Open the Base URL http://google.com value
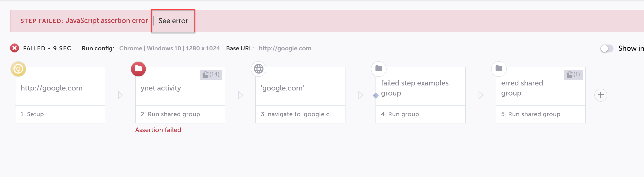Screen dimensions: 644x177 [285, 48]
